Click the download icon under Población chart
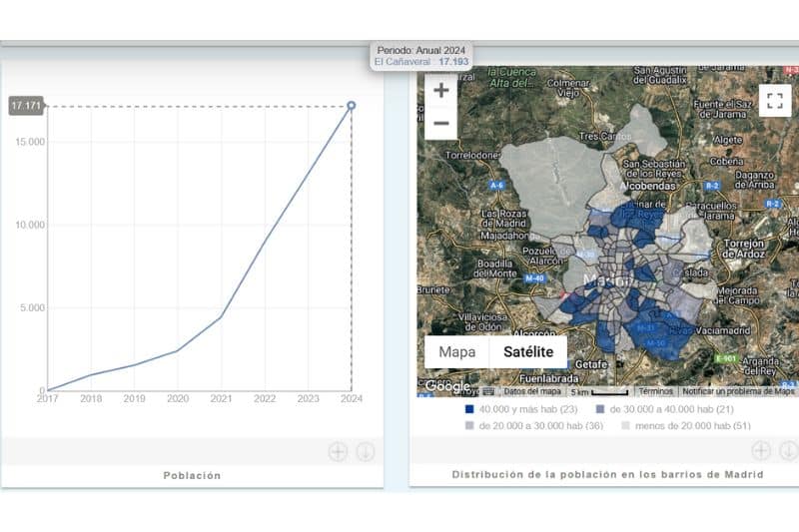This screenshot has width=799, height=532. pos(366,451)
